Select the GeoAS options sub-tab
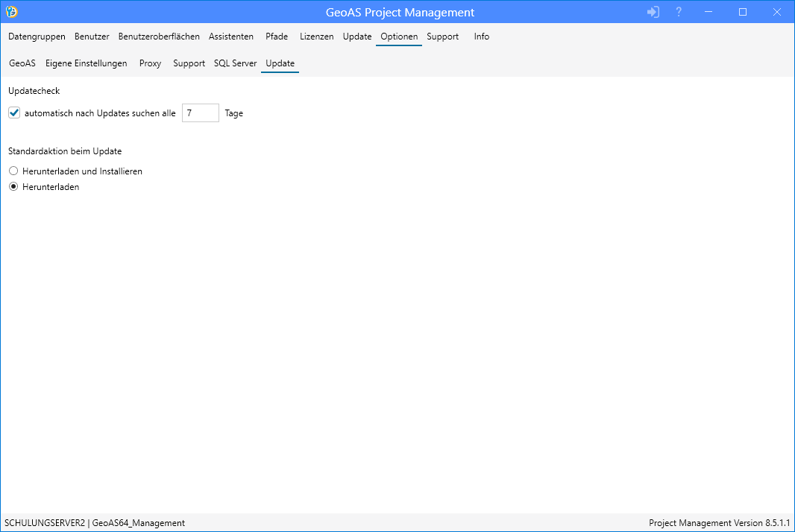This screenshot has width=795, height=532. pos(22,63)
